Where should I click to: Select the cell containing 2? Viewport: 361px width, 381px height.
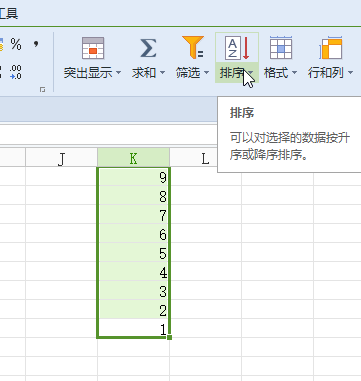133,309
